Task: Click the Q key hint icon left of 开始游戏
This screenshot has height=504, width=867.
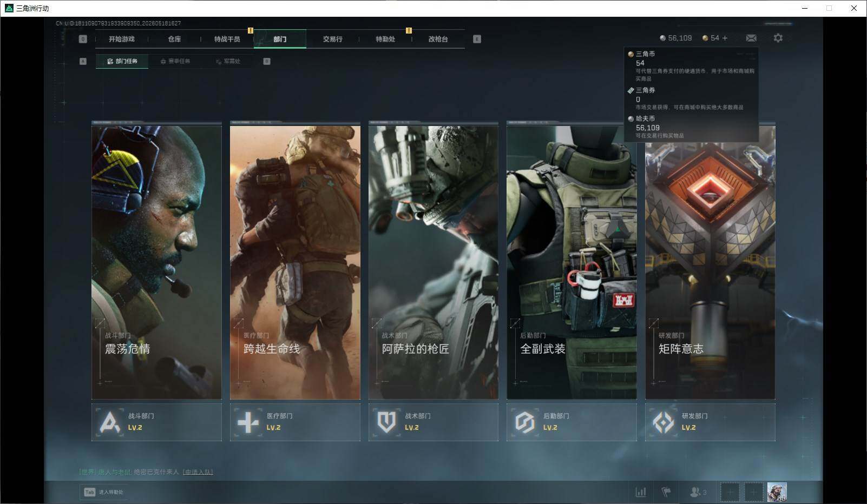Action: coord(83,39)
